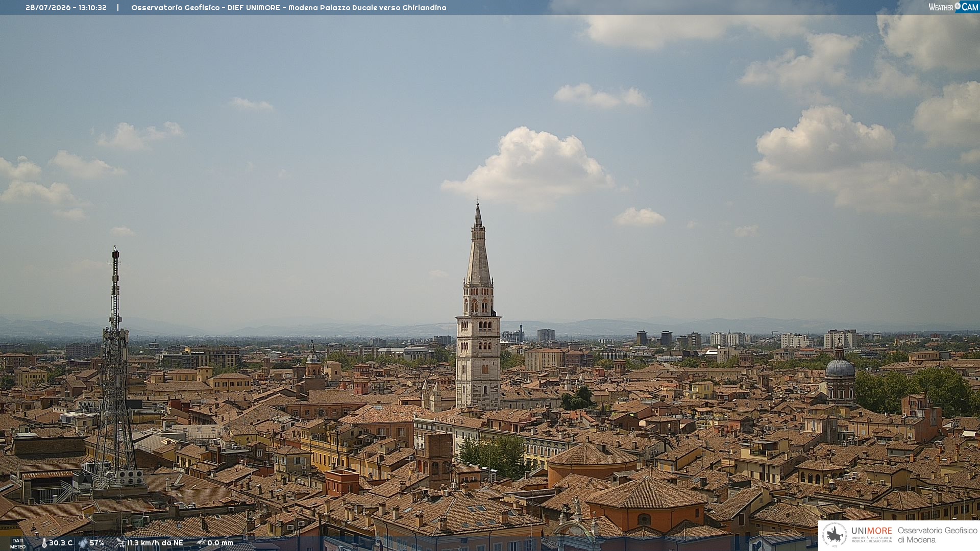Click the 28/07/2026 - 13:10:32 timestamp
This screenshot has height=551, width=980.
[x=66, y=8]
